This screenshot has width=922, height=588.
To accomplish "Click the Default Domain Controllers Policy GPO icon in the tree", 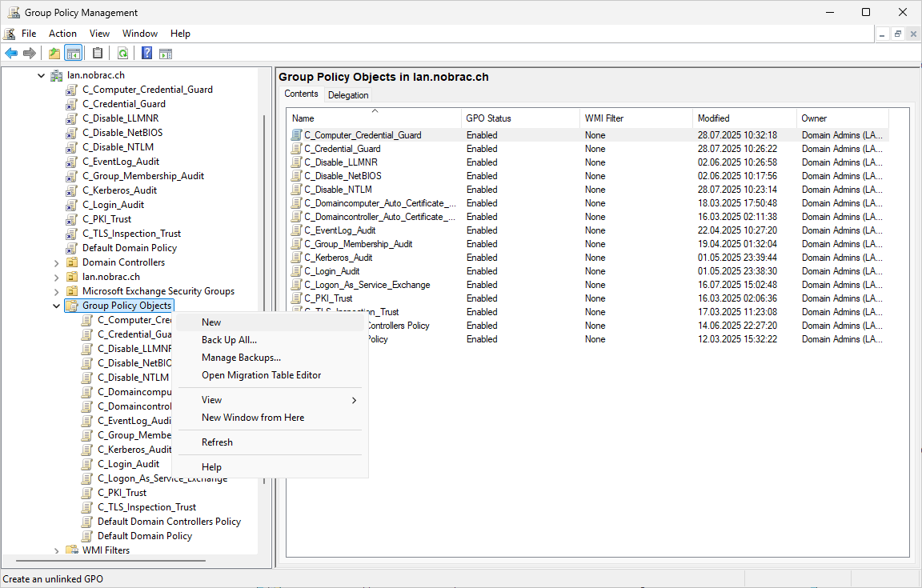I will coord(87,522).
